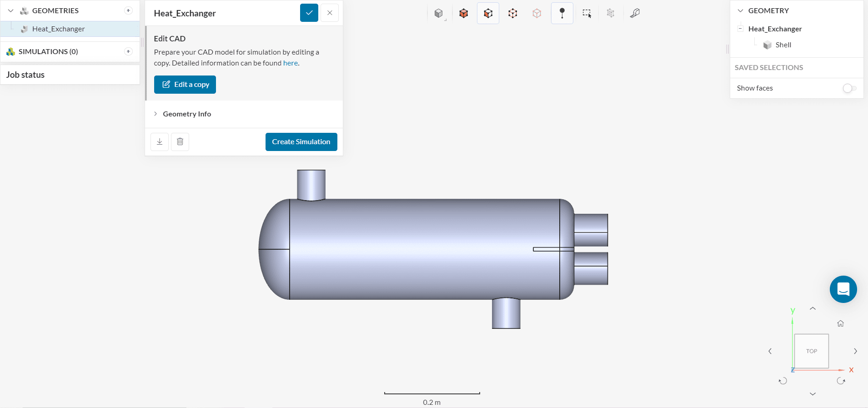The image size is (868, 408).
Task: Reset view with the home icon
Action: pyautogui.click(x=840, y=323)
